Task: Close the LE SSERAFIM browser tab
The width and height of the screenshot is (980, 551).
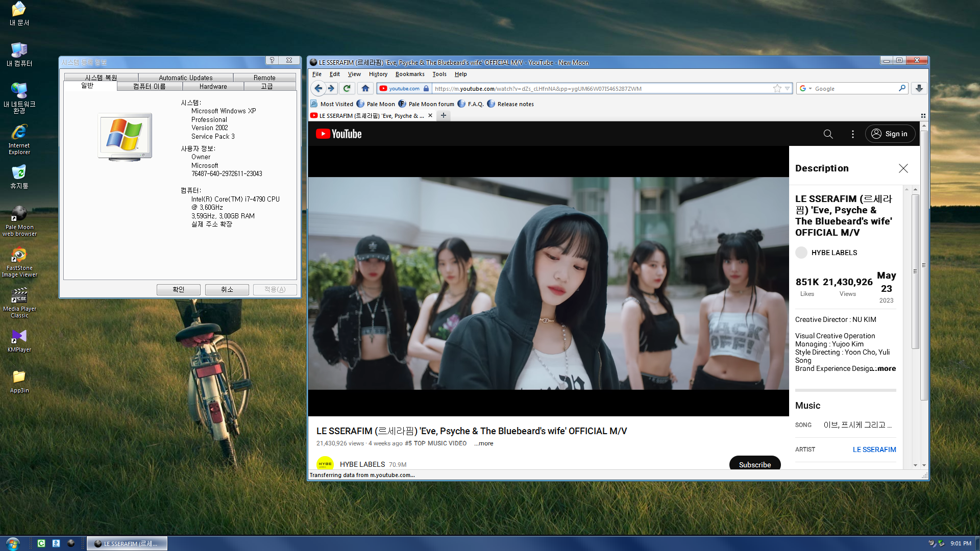Action: pos(430,115)
